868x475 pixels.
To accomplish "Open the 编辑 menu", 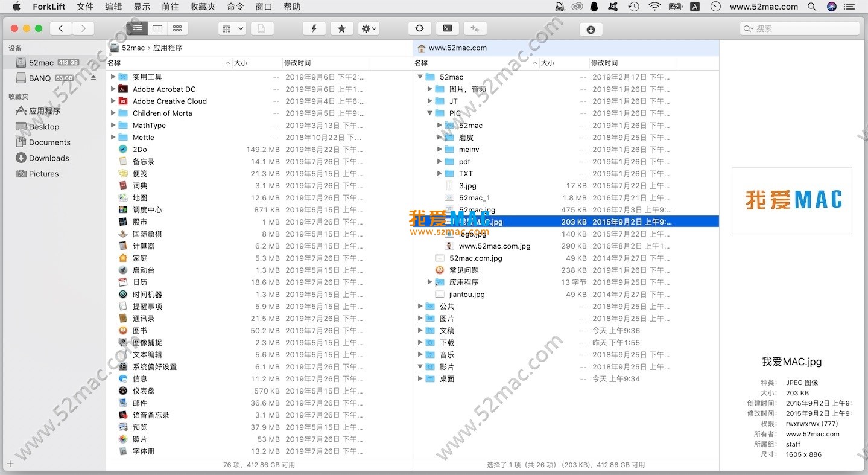I will click(113, 7).
